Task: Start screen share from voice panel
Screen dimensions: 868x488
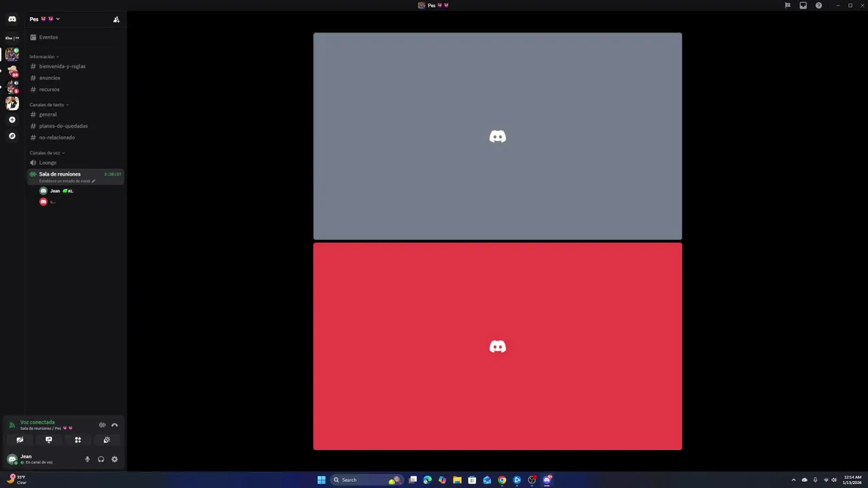Action: (49, 440)
